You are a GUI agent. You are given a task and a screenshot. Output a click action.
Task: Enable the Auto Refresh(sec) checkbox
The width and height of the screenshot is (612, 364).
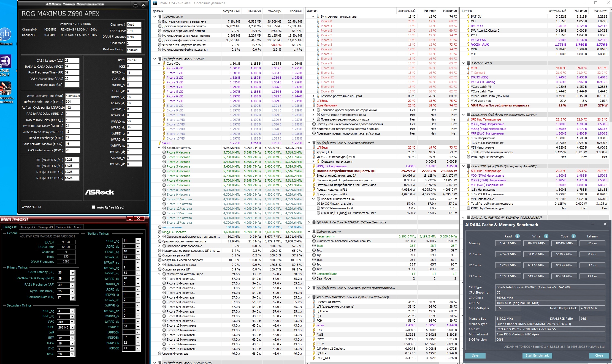tap(93, 207)
